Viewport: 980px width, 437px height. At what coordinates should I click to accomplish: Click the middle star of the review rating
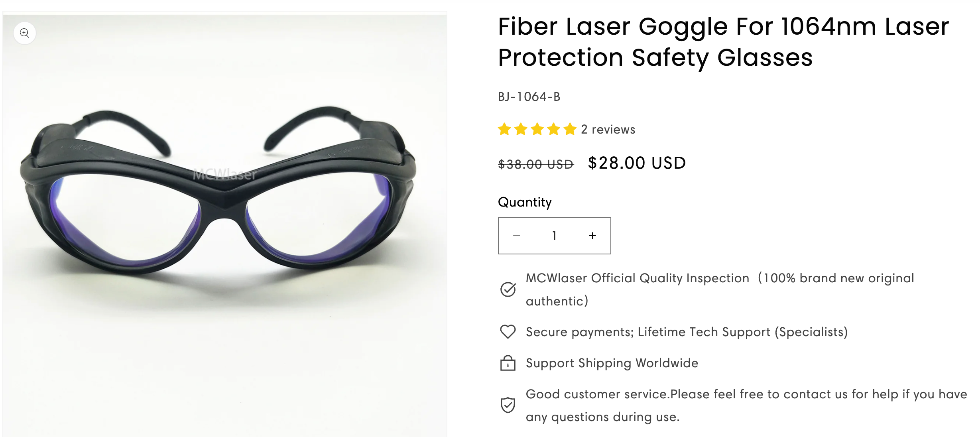(x=537, y=129)
